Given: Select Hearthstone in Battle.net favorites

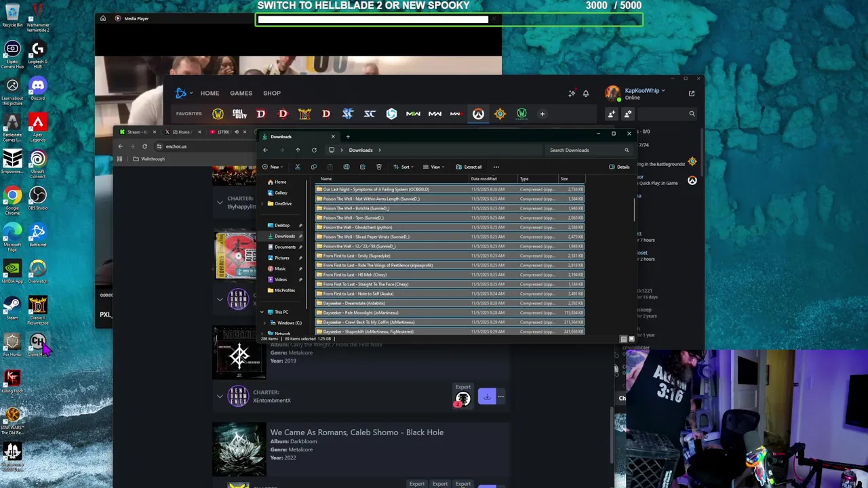Looking at the screenshot, I should [x=500, y=114].
